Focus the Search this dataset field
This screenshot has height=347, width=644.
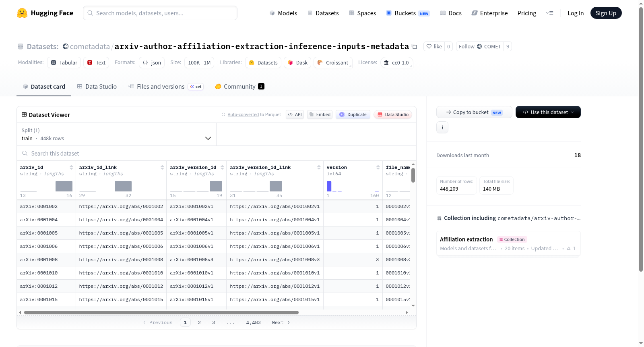coord(217,153)
